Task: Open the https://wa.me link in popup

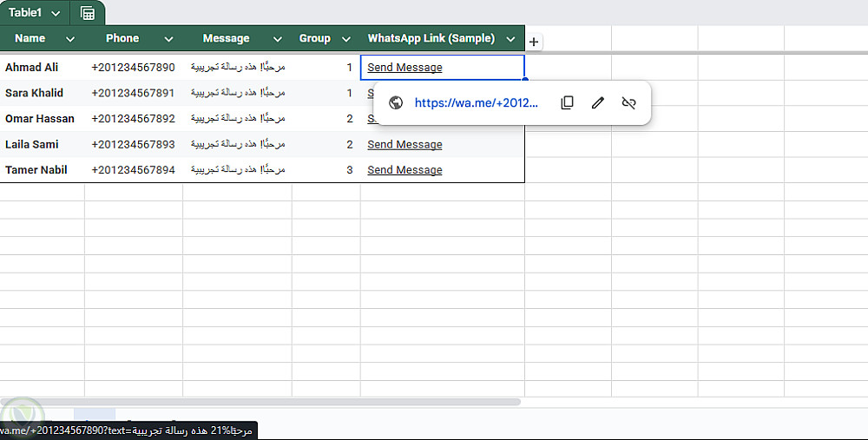Action: (x=476, y=102)
